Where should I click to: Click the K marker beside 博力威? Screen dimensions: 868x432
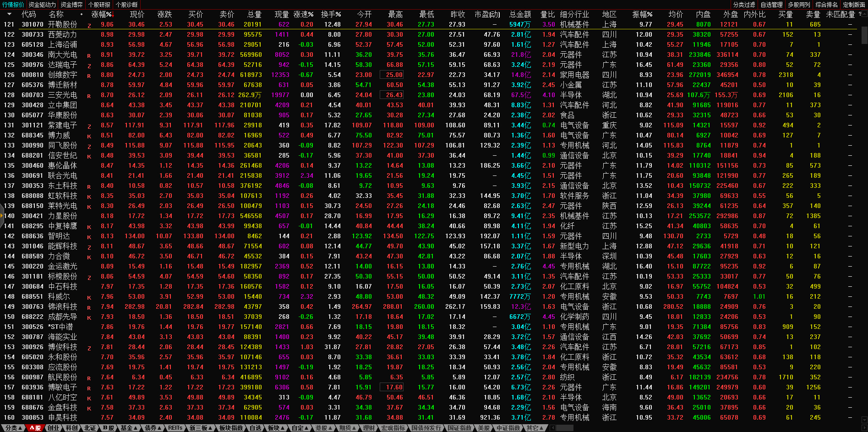[89, 136]
